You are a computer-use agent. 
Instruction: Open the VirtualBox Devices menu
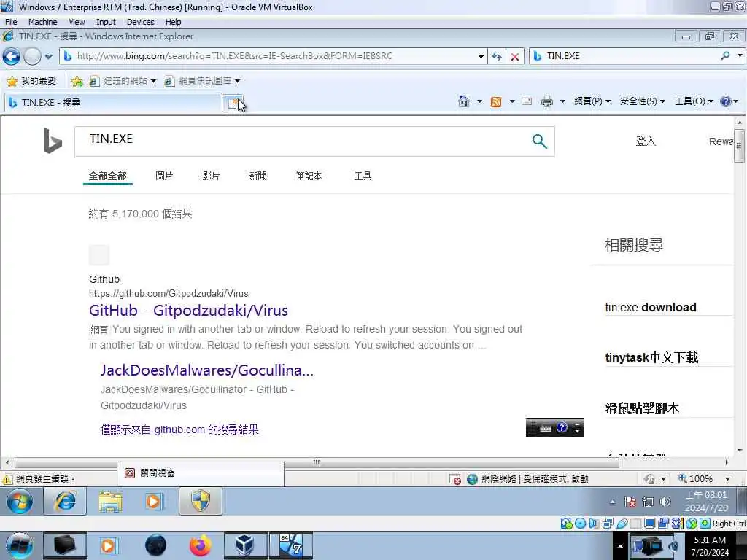[141, 22]
